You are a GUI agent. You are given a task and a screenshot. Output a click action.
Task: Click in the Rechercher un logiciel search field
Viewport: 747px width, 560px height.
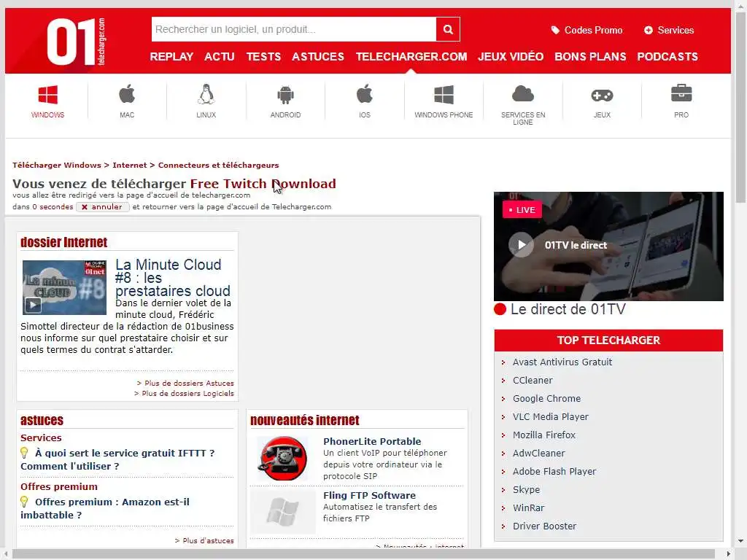[294, 29]
